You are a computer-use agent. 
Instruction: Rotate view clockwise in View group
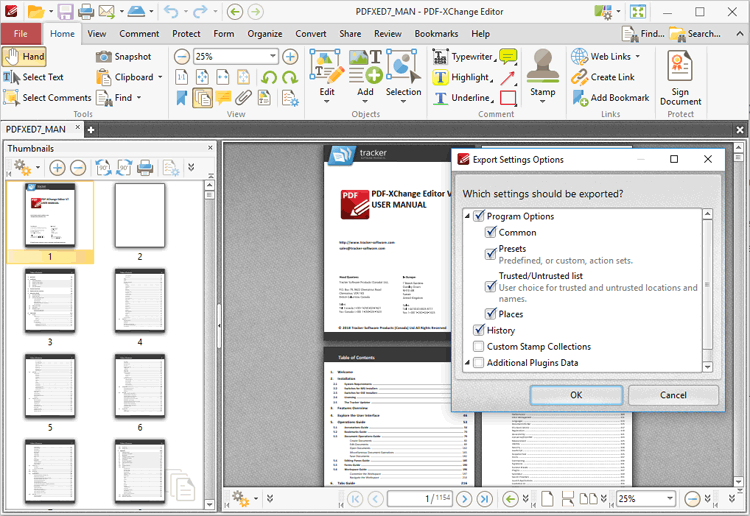(289, 77)
